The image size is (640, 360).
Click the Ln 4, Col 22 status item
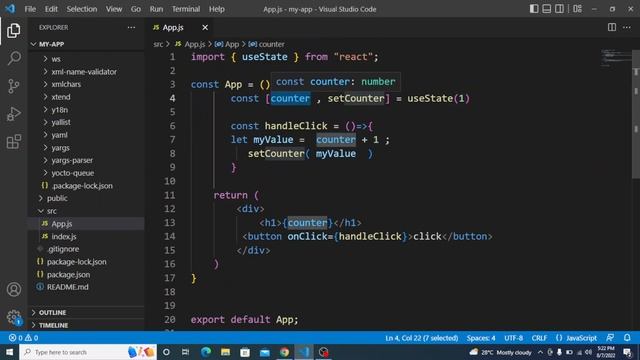click(422, 338)
